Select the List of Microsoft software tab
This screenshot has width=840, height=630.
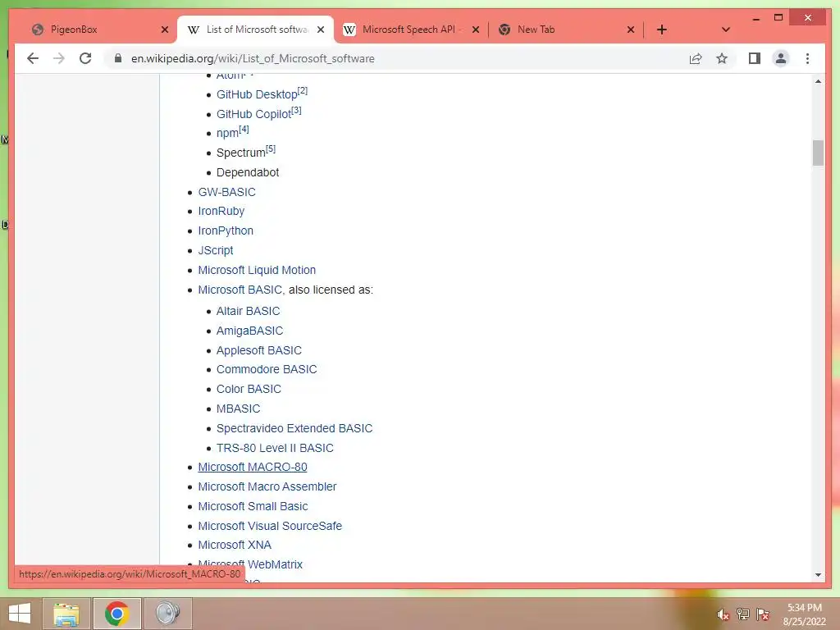(255, 30)
